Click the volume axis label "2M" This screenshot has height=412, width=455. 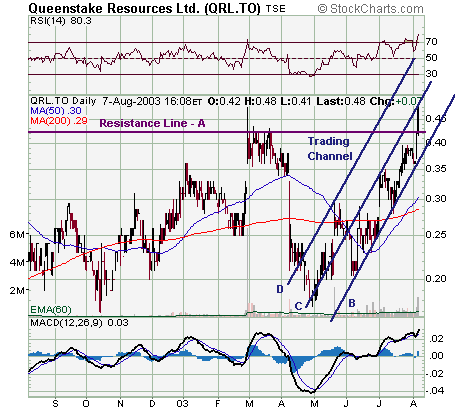(x=17, y=291)
